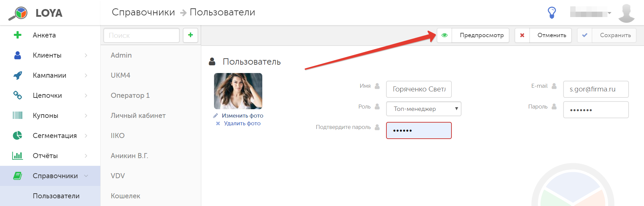
Task: Focus the Подтвердите пароль field
Action: click(x=419, y=130)
